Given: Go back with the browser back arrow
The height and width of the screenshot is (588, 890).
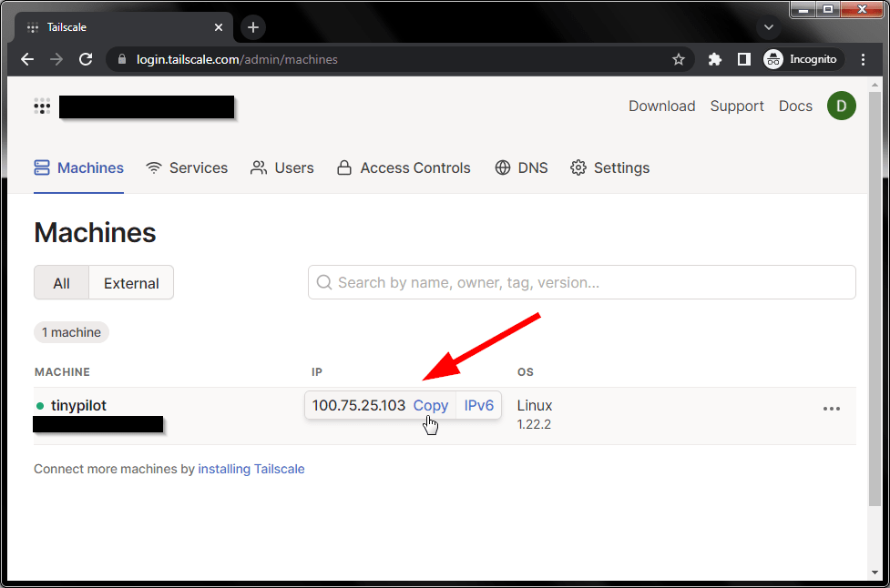Looking at the screenshot, I should (x=27, y=59).
